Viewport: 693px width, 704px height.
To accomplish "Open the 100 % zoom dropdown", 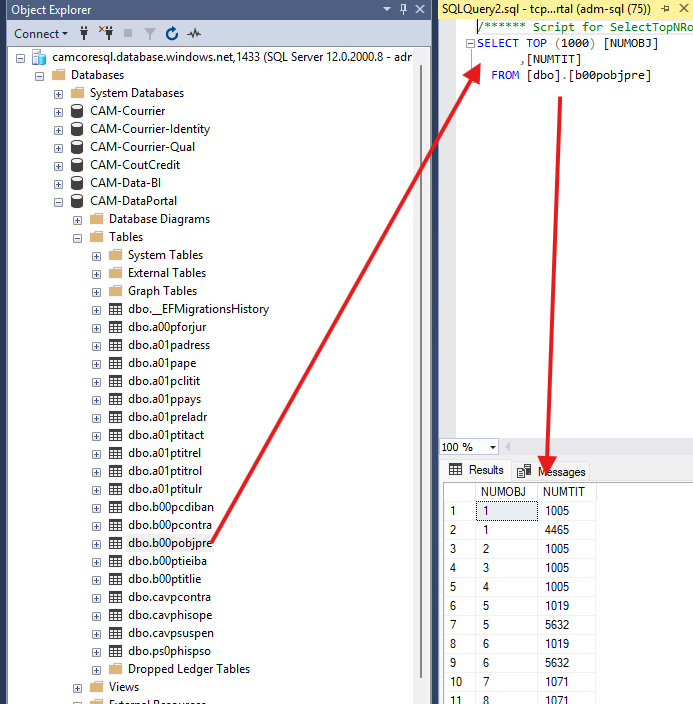I will click(493, 447).
